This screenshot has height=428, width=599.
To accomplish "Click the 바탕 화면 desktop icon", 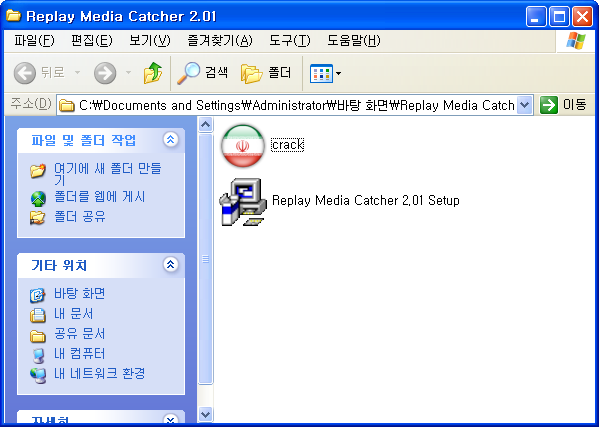I will [x=38, y=295].
